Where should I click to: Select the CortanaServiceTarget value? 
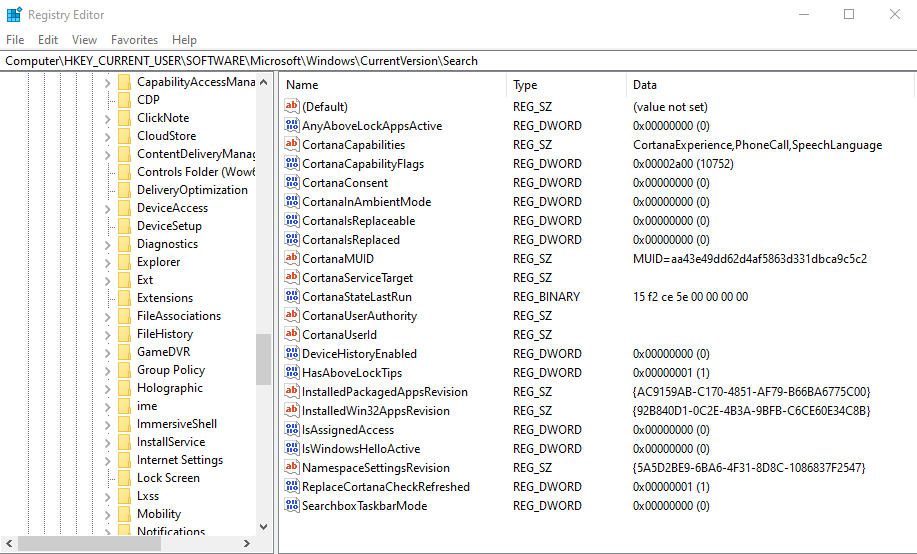(357, 277)
